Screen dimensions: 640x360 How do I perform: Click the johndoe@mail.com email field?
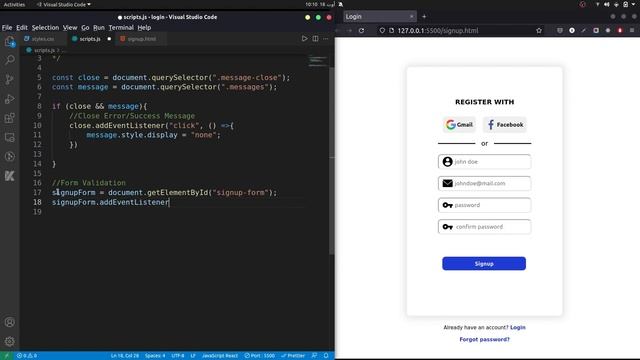pos(484,183)
